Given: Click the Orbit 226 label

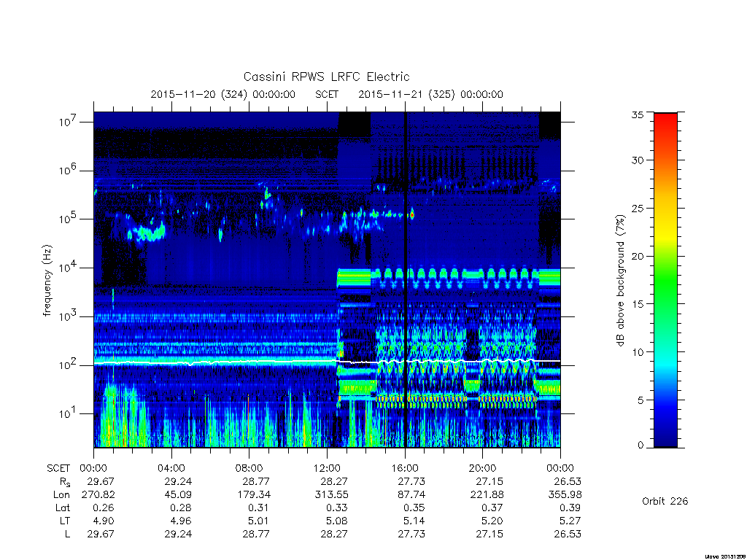Looking at the screenshot, I should coord(665,501).
